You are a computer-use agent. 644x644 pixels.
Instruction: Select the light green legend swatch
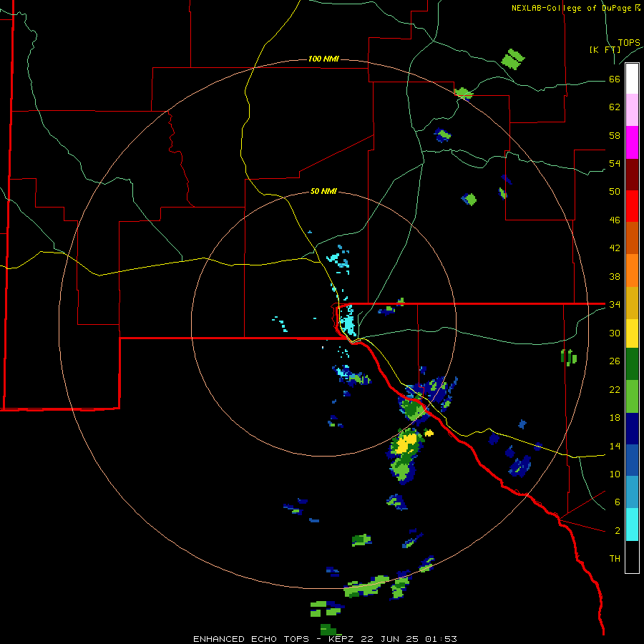coord(632,396)
